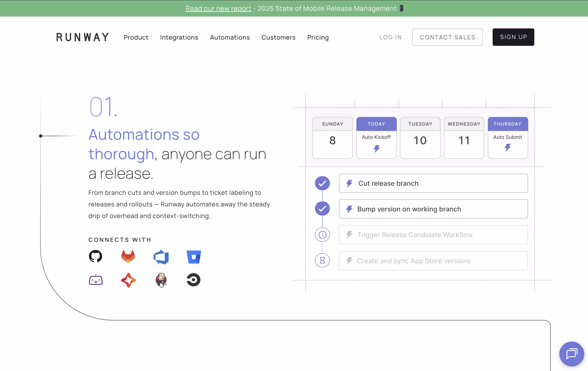Click the 2025 State of Mobile Release Management text
Screen dimensions: 588x371
pyautogui.click(x=327, y=8)
